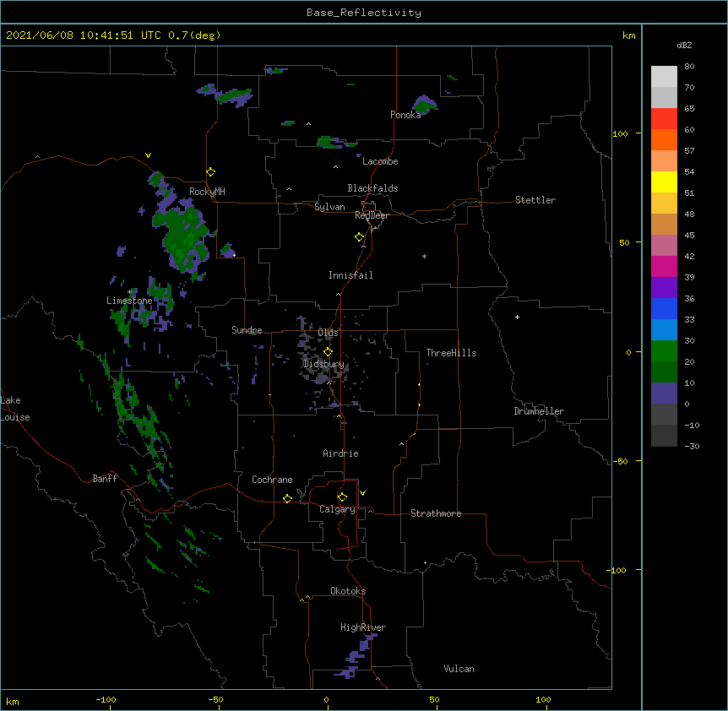The image size is (728, 711).
Task: Click the RockyMH label
Action: (207, 192)
